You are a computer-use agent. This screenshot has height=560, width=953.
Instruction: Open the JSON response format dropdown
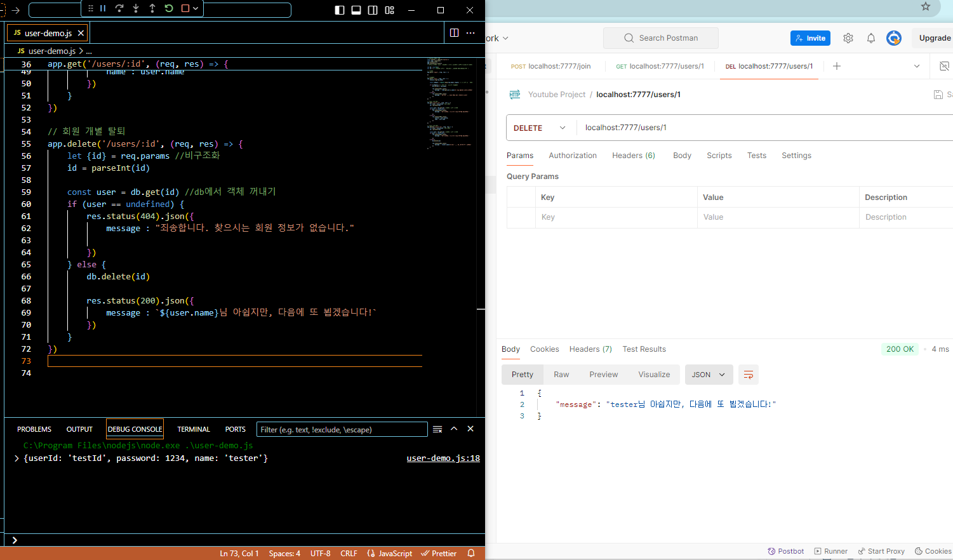click(x=709, y=375)
